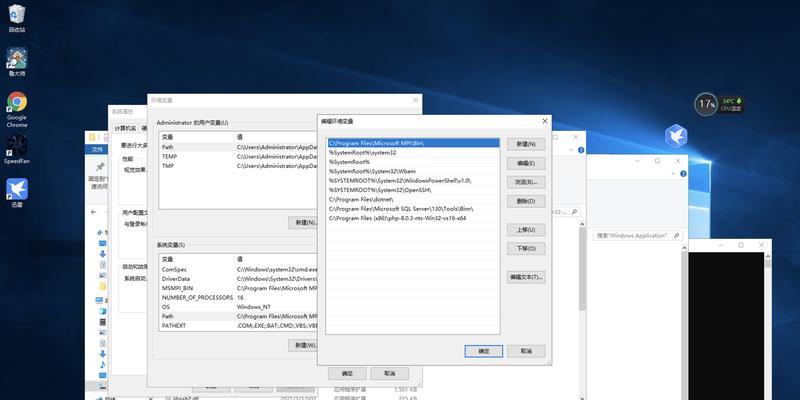The height and width of the screenshot is (400, 800).
Task: Select the WindowsPowerShell\v1.0\ path entry
Action: click(413, 181)
